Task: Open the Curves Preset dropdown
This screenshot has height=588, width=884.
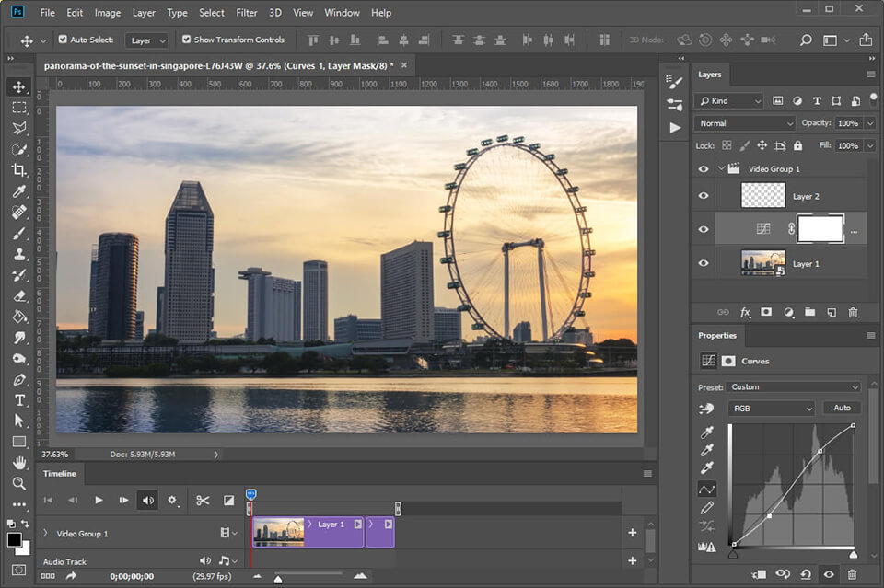Action: pyautogui.click(x=794, y=387)
